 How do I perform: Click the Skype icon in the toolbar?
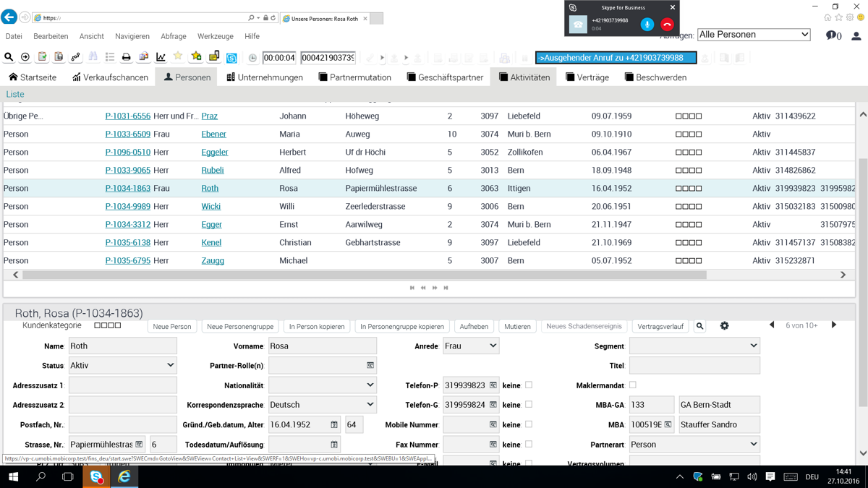click(x=231, y=58)
